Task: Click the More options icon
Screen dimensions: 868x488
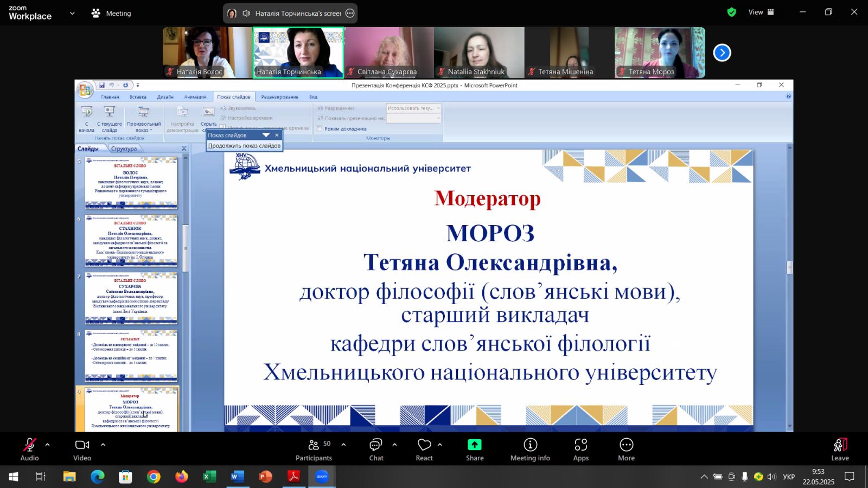Action: (x=626, y=445)
